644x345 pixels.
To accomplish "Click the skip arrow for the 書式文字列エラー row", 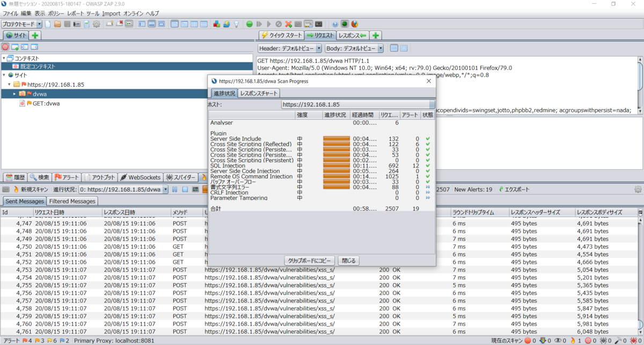I will coord(428,187).
